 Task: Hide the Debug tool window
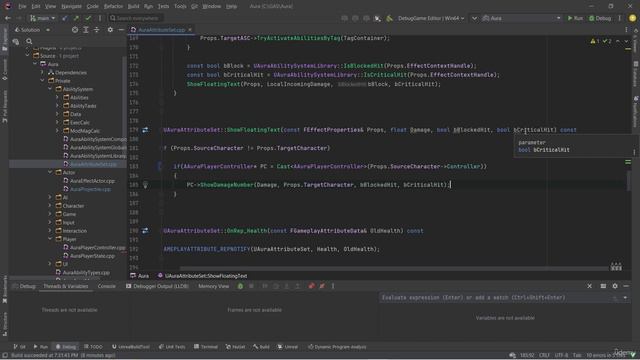(x=626, y=286)
